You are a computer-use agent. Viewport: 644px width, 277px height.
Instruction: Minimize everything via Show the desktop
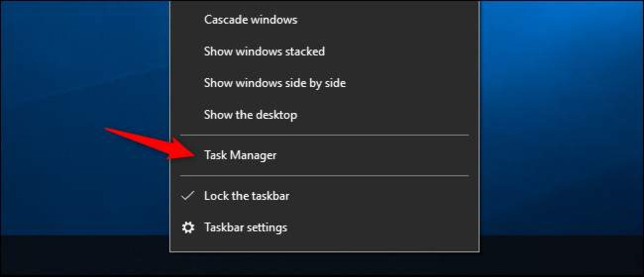pos(251,114)
